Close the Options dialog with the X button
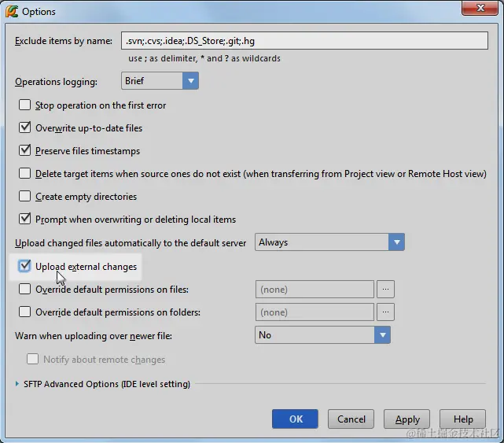 coord(480,8)
